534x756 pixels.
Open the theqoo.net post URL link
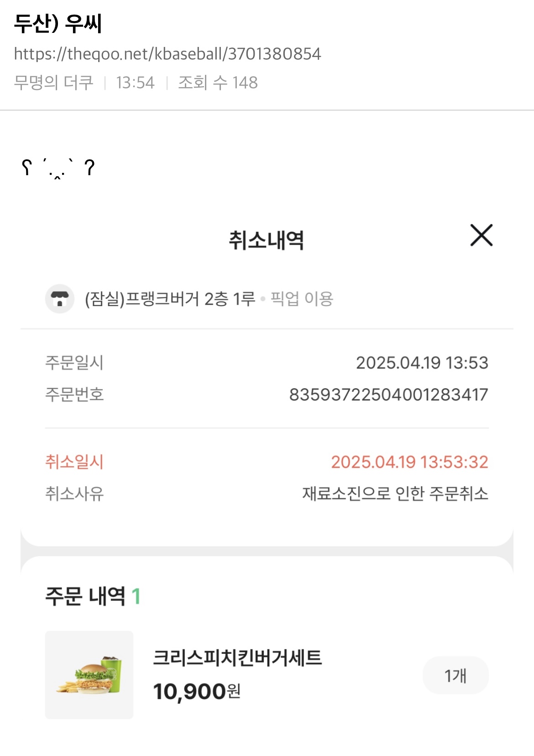pos(168,54)
